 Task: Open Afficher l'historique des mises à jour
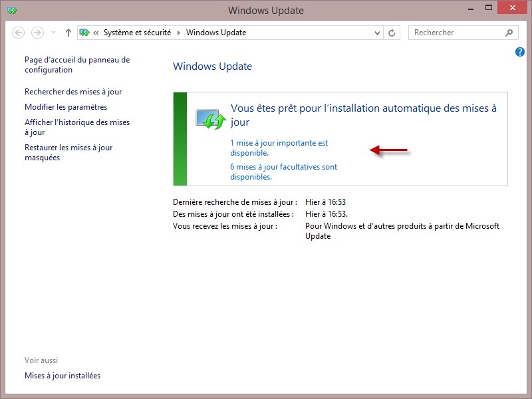(x=77, y=127)
